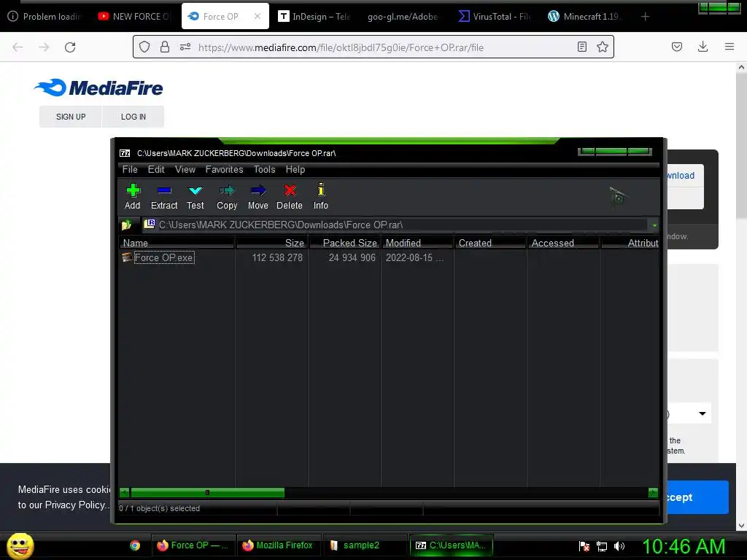
Task: Open a new Firefox tab
Action: point(645,17)
